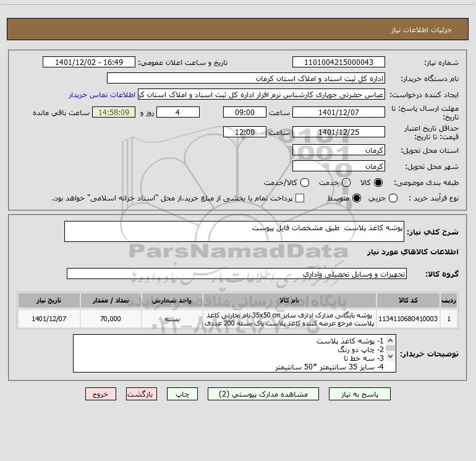Click the پاسخ به نیاز button
Image resolution: width=476 pixels, height=461 pixels.
click(359, 394)
